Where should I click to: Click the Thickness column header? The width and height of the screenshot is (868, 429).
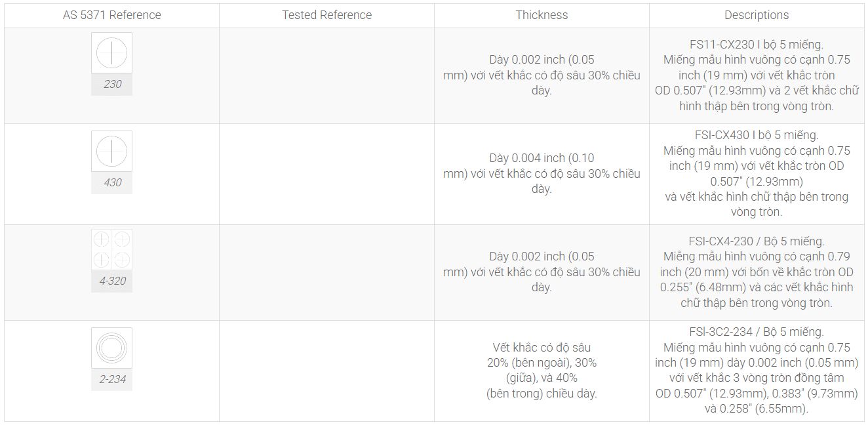pos(542,15)
